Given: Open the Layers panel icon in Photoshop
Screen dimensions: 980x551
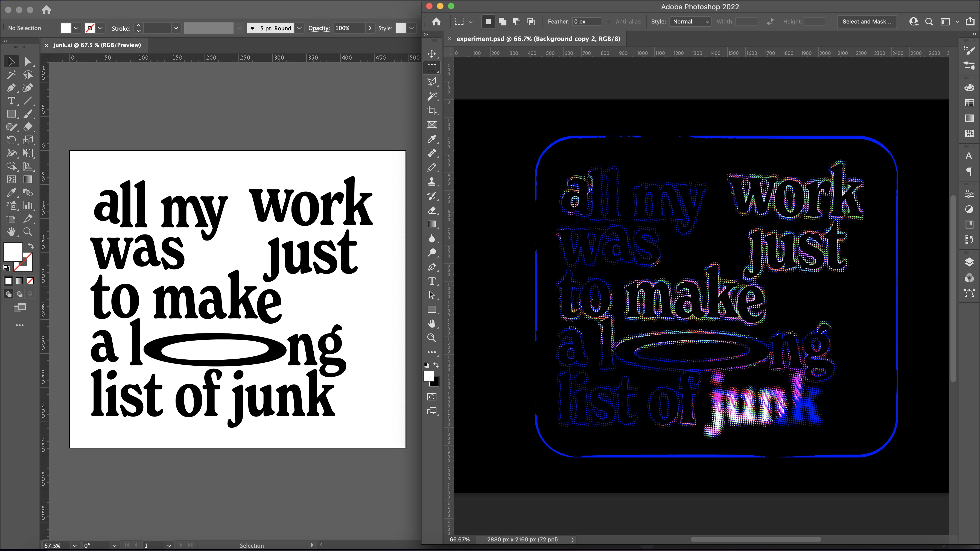Looking at the screenshot, I should click(969, 262).
